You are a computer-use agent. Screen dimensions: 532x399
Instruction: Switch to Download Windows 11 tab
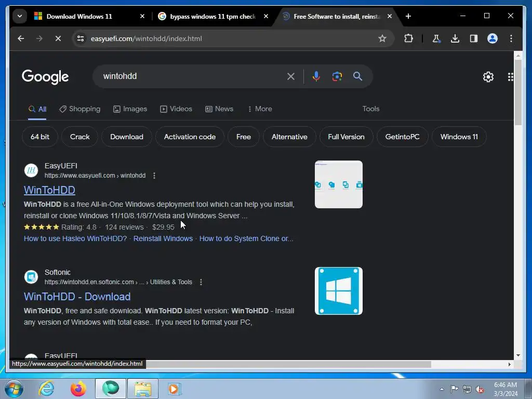coord(79,16)
